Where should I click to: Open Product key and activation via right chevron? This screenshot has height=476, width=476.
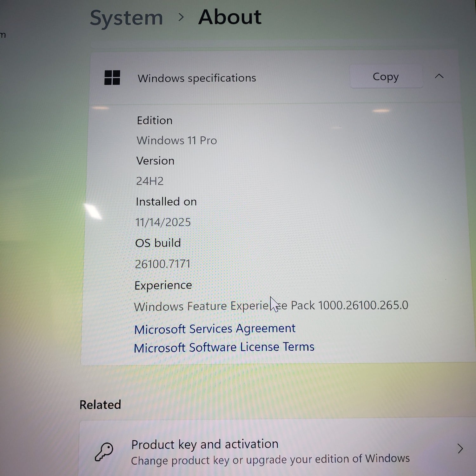coord(460,449)
